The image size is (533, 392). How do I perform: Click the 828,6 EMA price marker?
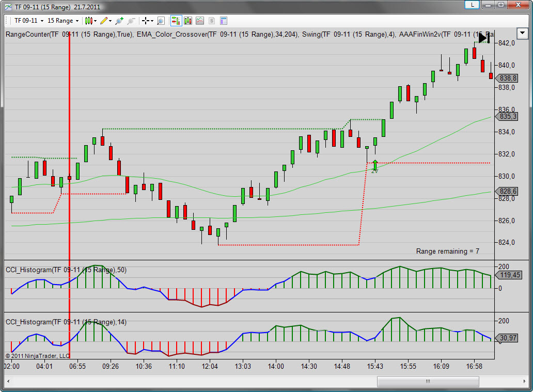click(507, 191)
